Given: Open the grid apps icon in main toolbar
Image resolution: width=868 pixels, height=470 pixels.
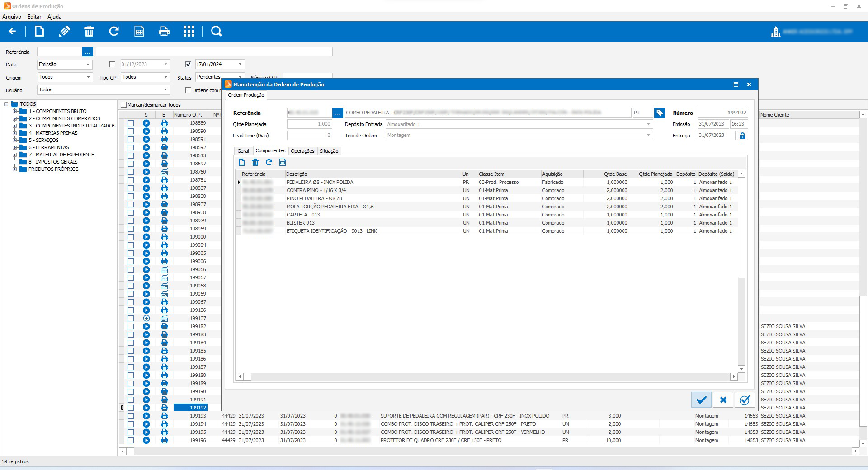Looking at the screenshot, I should tap(189, 31).
